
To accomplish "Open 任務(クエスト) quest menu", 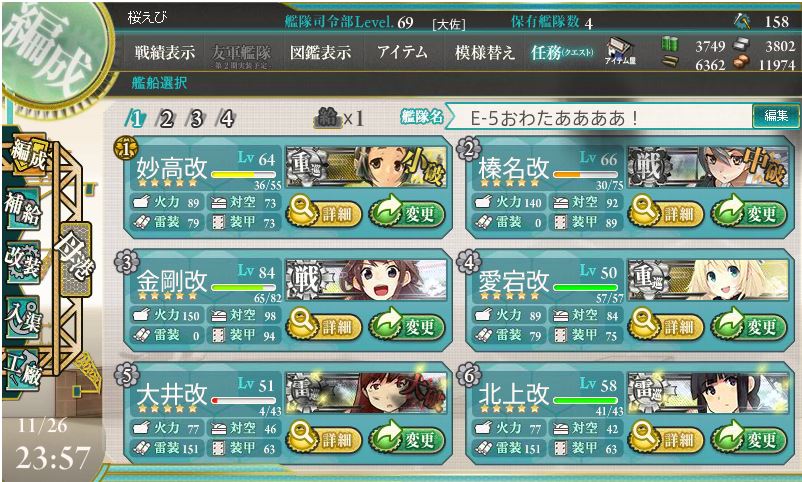I will coord(562,52).
